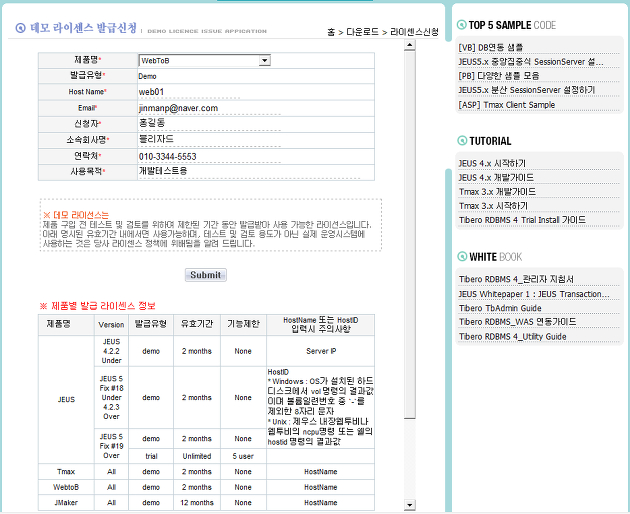Image resolution: width=630 pixels, height=514 pixels.
Task: Click the Tmax row product name
Action: 66,471
